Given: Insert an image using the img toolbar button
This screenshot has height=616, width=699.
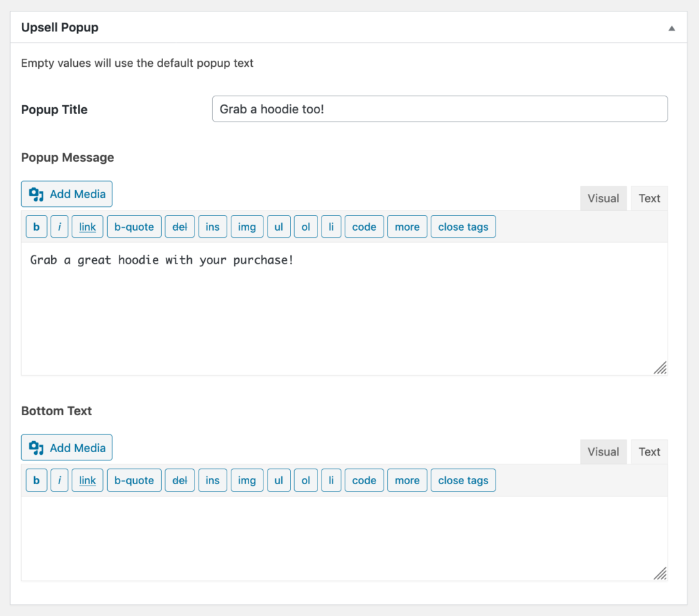Looking at the screenshot, I should pos(246,226).
